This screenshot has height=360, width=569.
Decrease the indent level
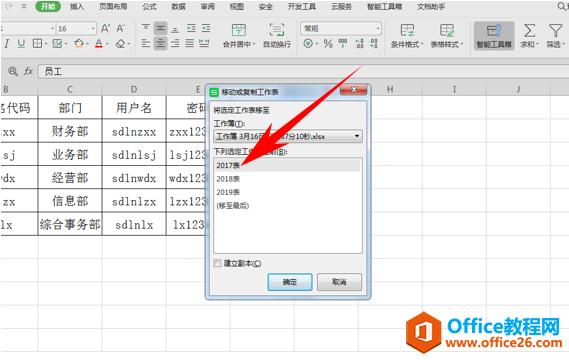tap(191, 28)
